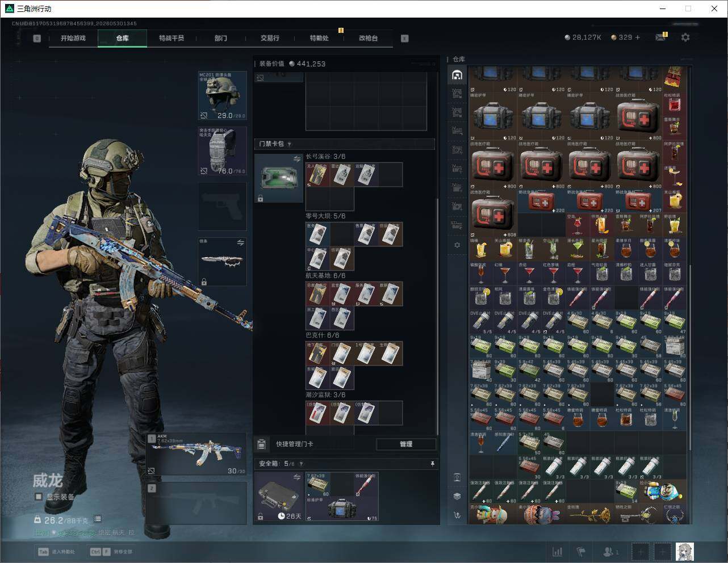The image size is (728, 563).
Task: Click the 快捷管理门卡 clipboard icon
Action: [262, 444]
